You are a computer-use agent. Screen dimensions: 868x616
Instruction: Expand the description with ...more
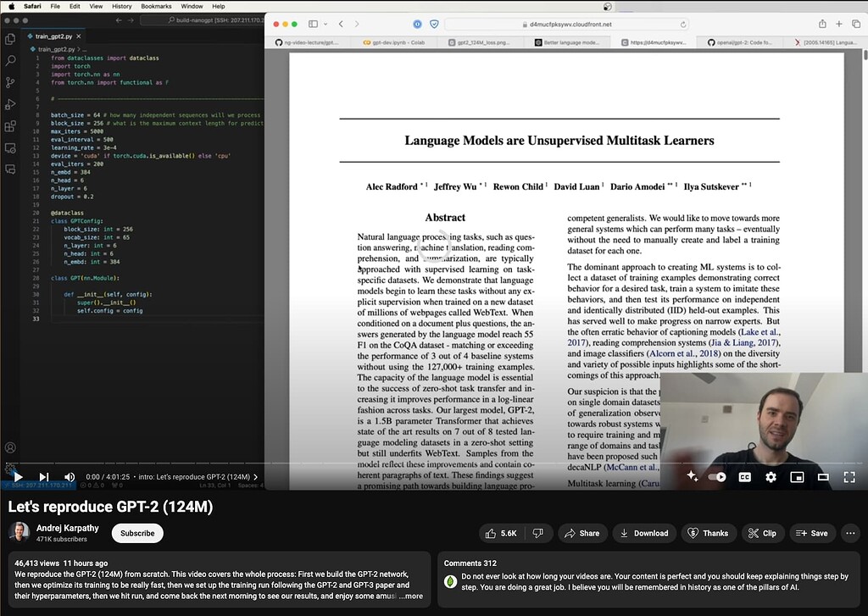[x=412, y=597]
